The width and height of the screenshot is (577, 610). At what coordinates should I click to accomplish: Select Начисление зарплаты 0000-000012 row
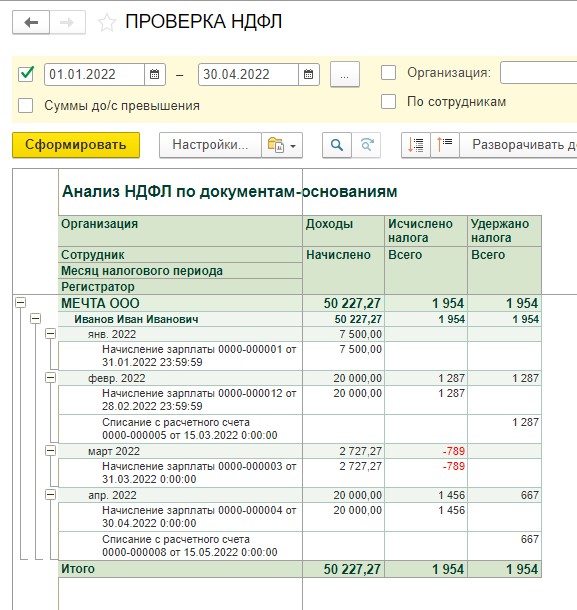181,400
